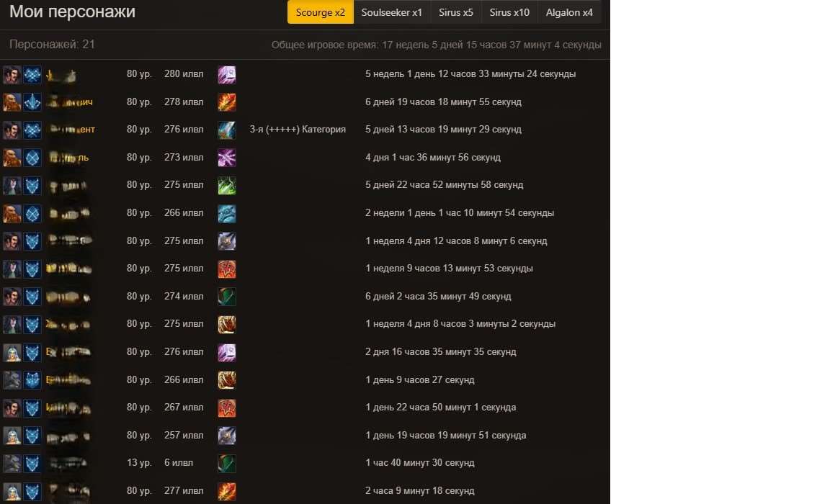The height and width of the screenshot is (504, 830).
Task: Switch to the Algalon x4 tab
Action: [569, 12]
